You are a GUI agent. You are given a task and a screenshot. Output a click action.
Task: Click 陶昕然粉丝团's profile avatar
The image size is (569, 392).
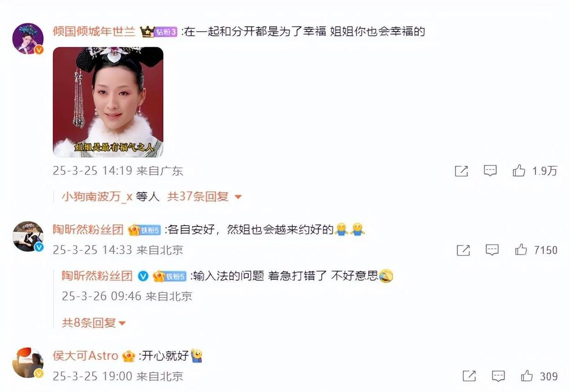(x=28, y=236)
